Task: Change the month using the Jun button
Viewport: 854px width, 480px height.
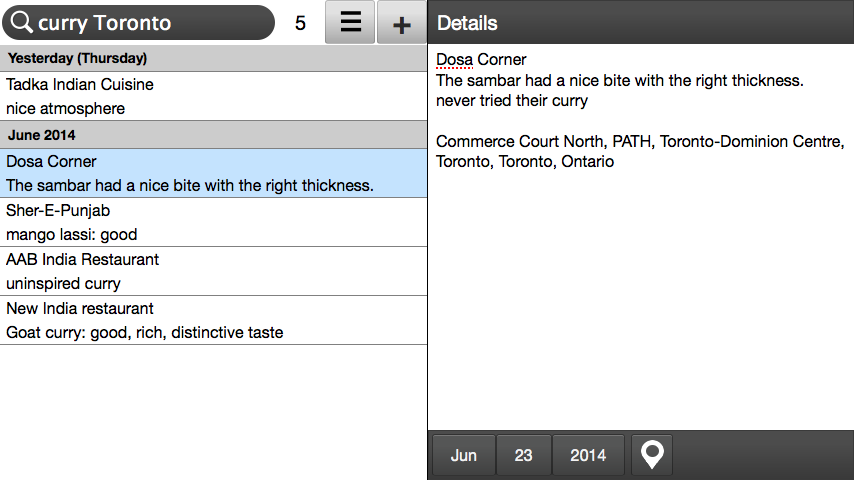Action: pos(464,455)
